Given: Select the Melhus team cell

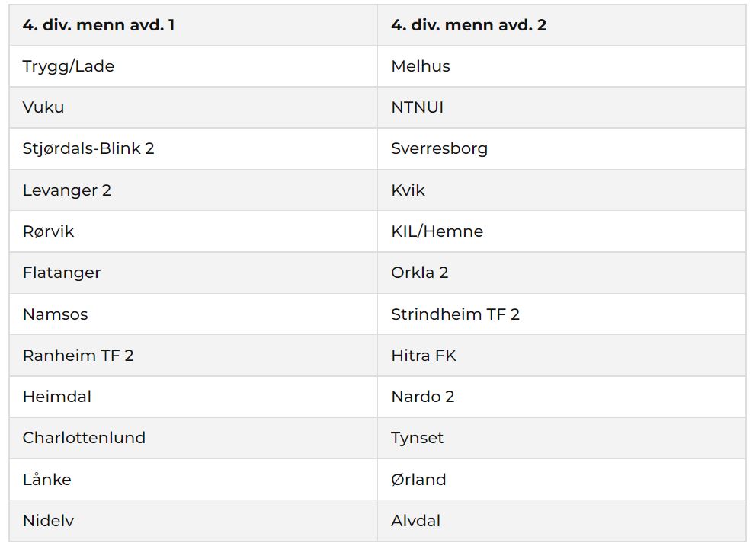Looking at the screenshot, I should [421, 66].
